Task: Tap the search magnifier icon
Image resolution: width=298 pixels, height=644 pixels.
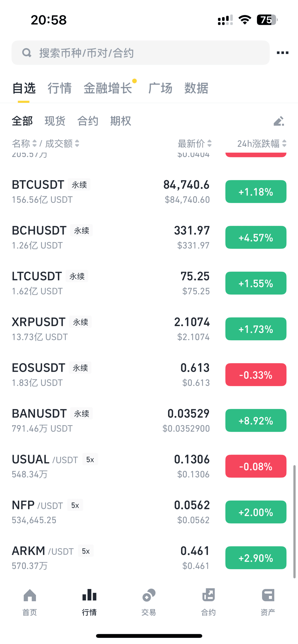Action: pyautogui.click(x=27, y=53)
